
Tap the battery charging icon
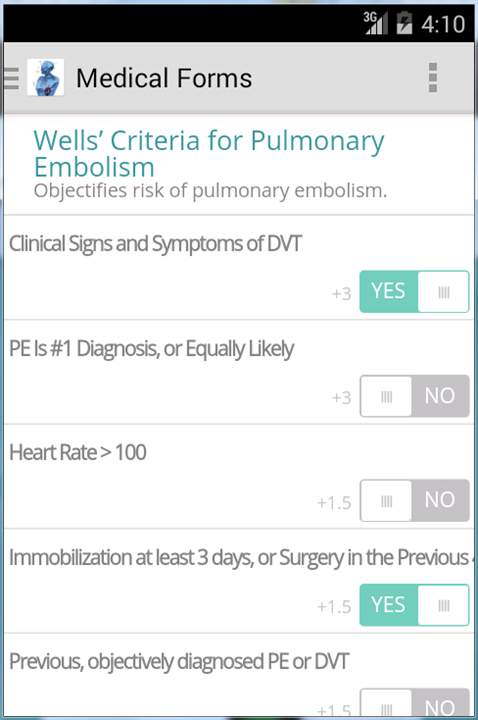point(404,23)
